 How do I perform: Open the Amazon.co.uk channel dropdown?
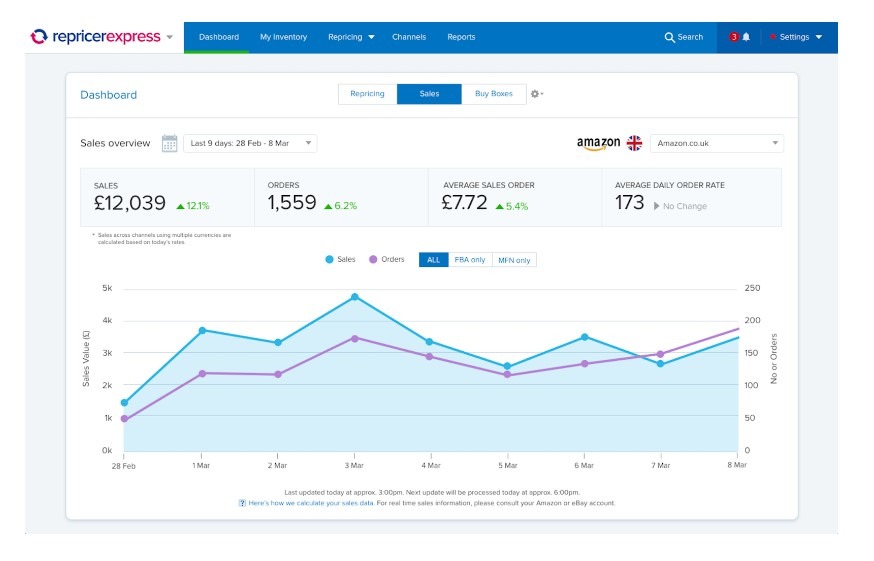[x=717, y=143]
